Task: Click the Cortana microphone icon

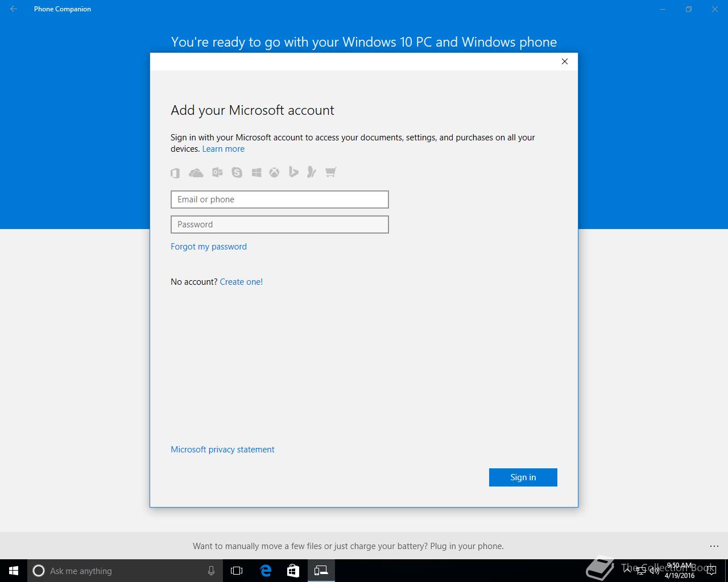Action: (211, 571)
